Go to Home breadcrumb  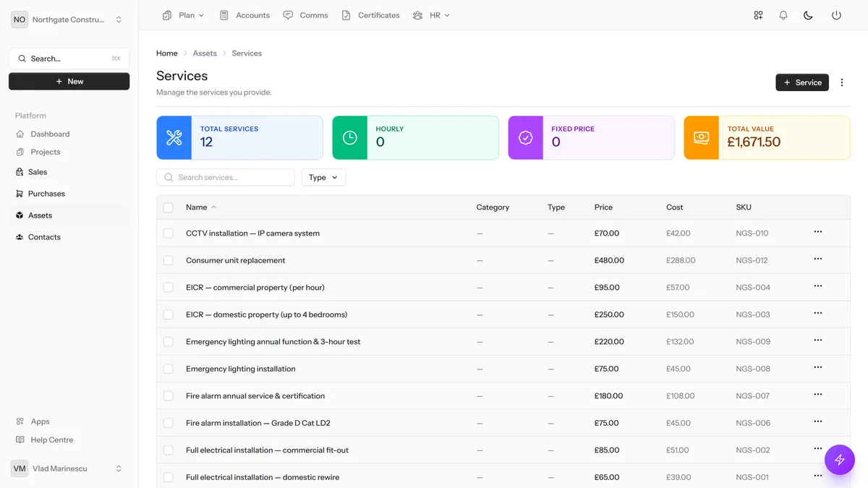[x=167, y=53]
